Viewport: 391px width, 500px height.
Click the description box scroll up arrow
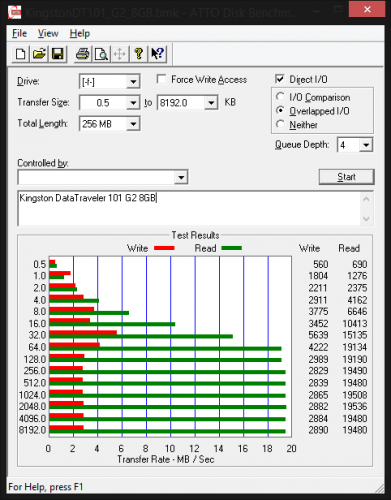[366, 199]
